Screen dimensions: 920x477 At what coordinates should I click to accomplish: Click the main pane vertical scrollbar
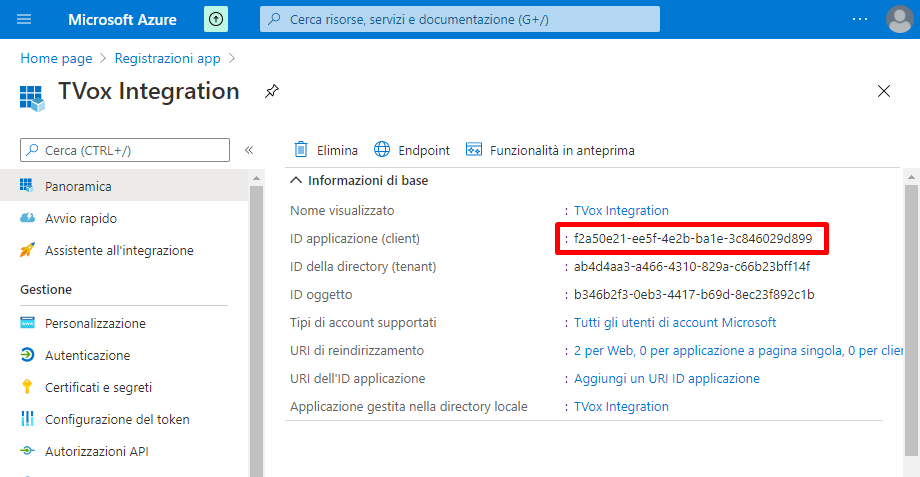(911, 320)
